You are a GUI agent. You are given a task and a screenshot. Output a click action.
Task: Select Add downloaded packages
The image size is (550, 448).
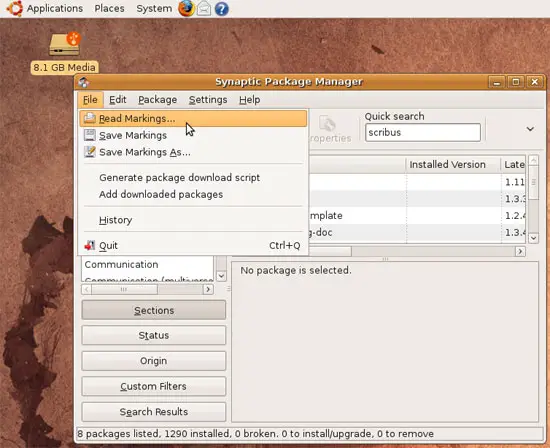coord(193,194)
